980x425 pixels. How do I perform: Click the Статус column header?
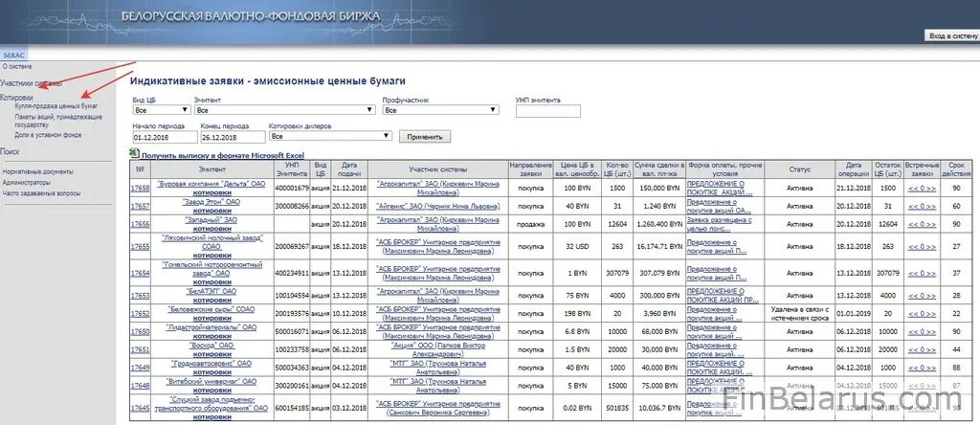tap(799, 169)
